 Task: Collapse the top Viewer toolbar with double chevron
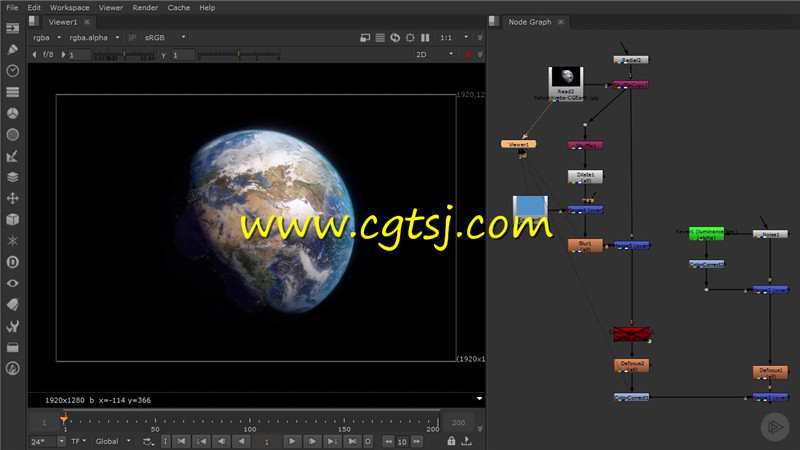[480, 38]
